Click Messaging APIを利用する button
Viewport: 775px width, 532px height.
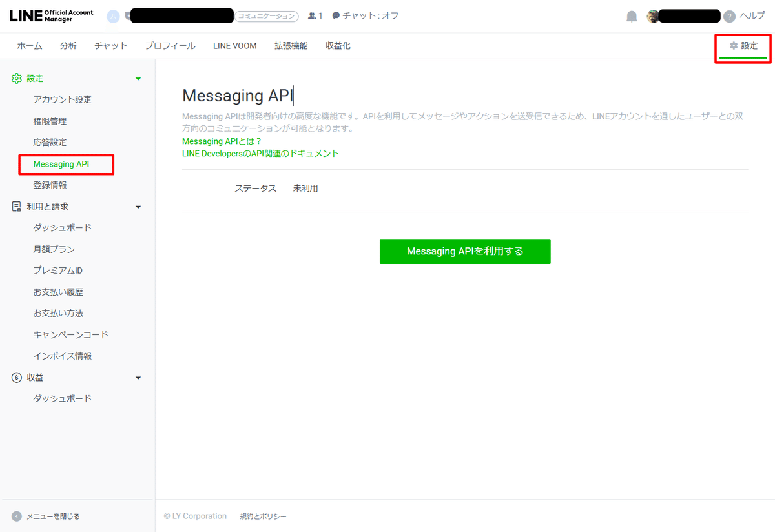point(465,251)
